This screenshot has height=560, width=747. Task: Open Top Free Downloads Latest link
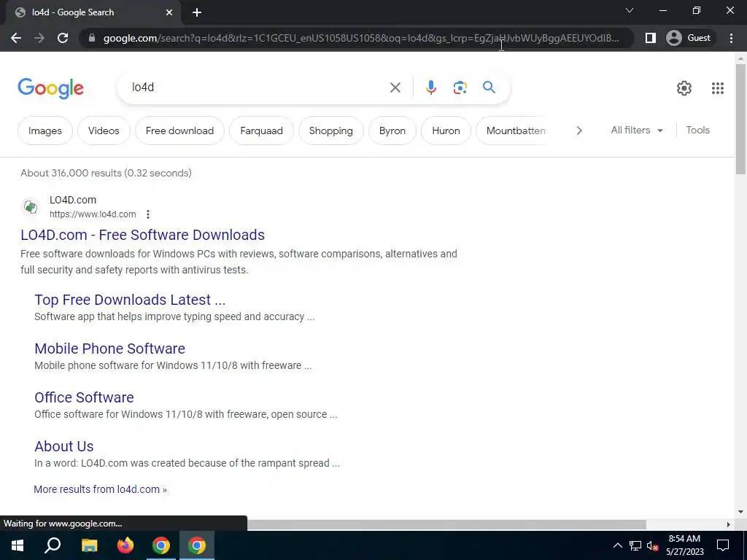click(130, 300)
